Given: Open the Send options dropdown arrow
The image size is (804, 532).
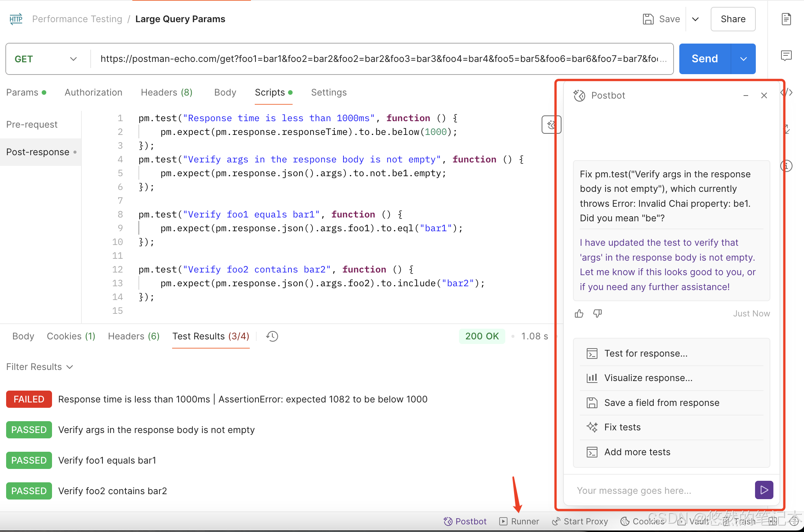Looking at the screenshot, I should pos(743,59).
